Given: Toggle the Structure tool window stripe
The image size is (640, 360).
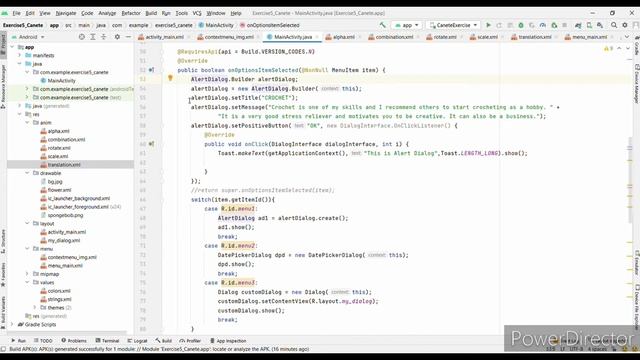Looking at the screenshot, I should pos(3,242).
